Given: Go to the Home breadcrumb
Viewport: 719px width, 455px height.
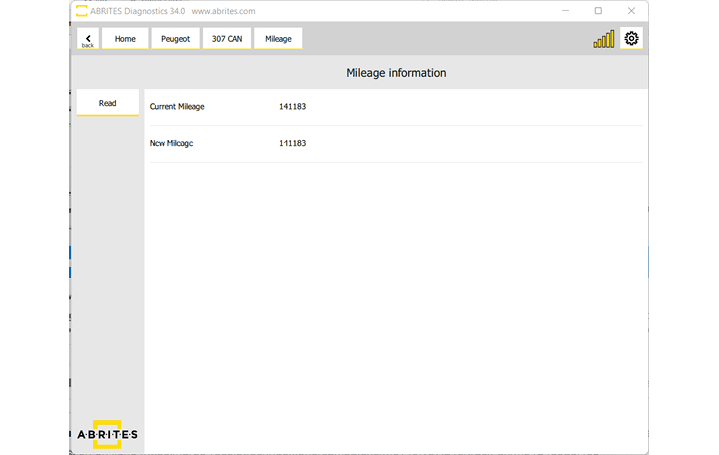Looking at the screenshot, I should pyautogui.click(x=125, y=39).
